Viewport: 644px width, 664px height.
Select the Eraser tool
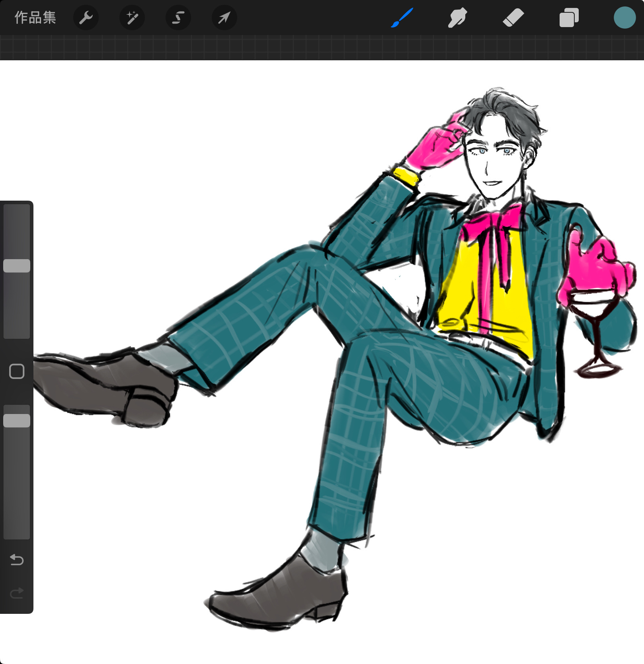click(x=513, y=18)
